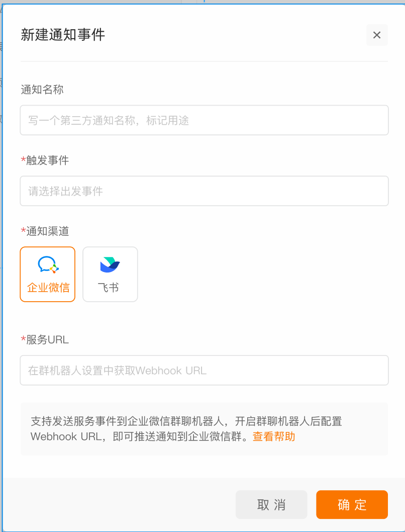The image size is (405, 532).
Task: Click the orange 企业微信 text label
Action: [x=48, y=288]
